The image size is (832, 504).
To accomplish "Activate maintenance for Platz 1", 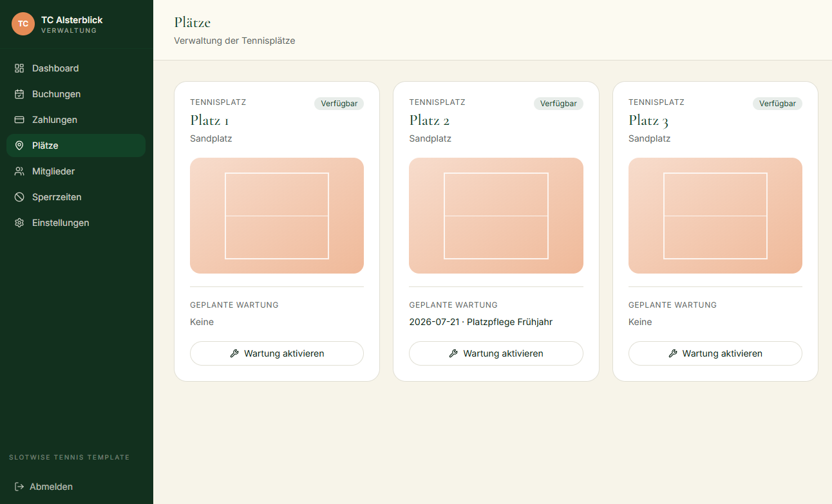I will point(277,353).
